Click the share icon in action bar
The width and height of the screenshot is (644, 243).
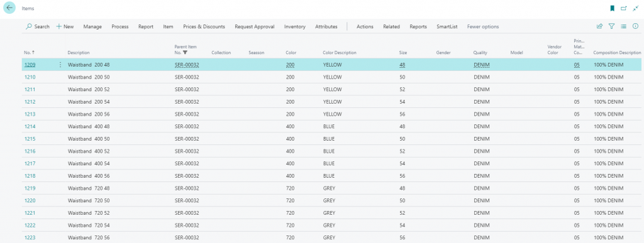tap(599, 26)
